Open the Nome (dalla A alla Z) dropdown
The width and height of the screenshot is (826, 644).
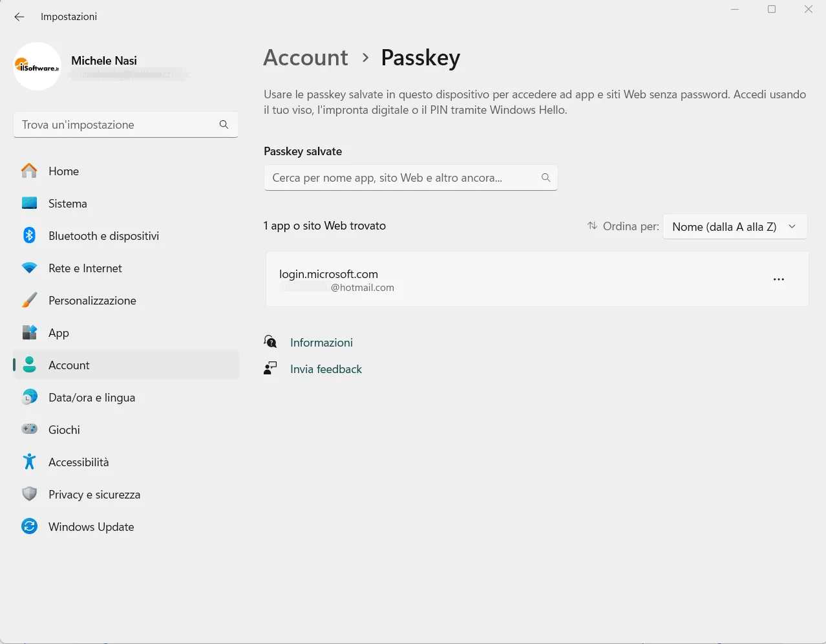click(734, 226)
